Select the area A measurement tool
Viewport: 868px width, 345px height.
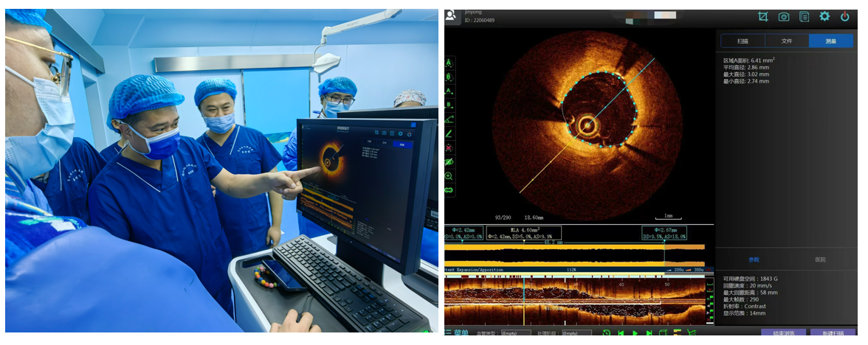click(x=449, y=63)
